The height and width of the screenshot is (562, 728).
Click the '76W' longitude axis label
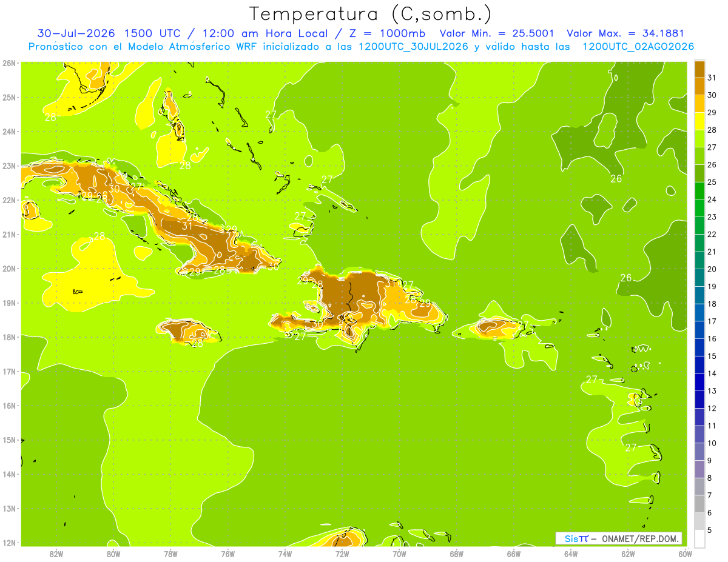tap(228, 554)
